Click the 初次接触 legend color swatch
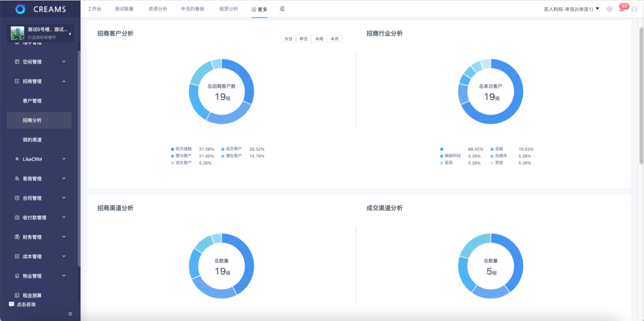This screenshot has width=644, height=321. (173, 149)
